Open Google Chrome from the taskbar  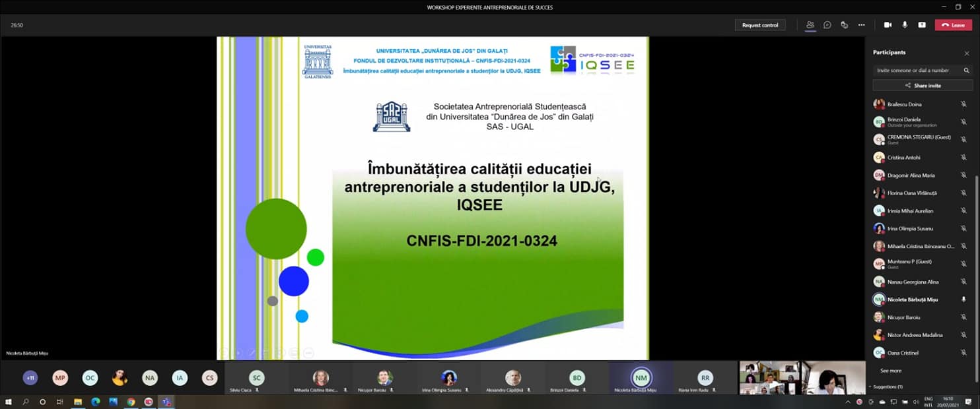tap(131, 402)
